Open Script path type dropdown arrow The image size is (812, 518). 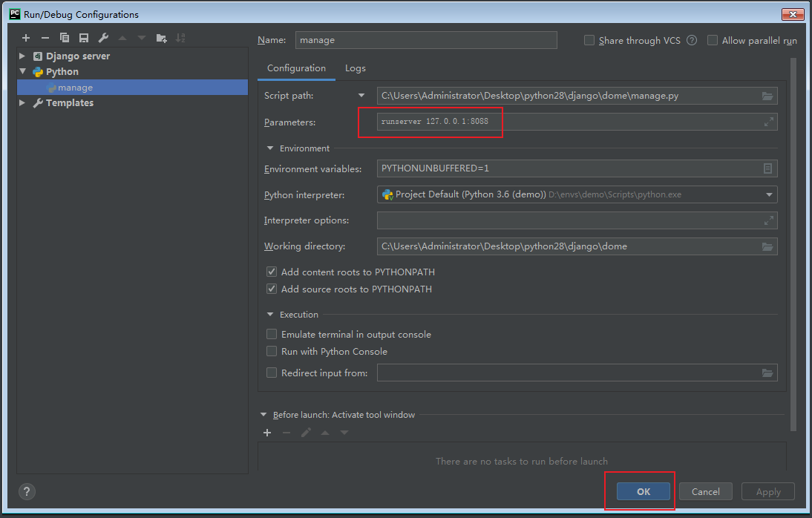coord(361,95)
